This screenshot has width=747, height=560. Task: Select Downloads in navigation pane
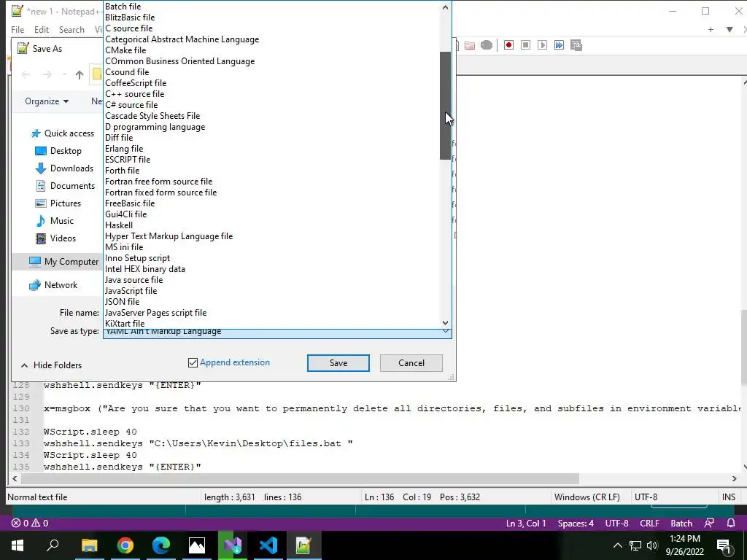[x=64, y=168]
